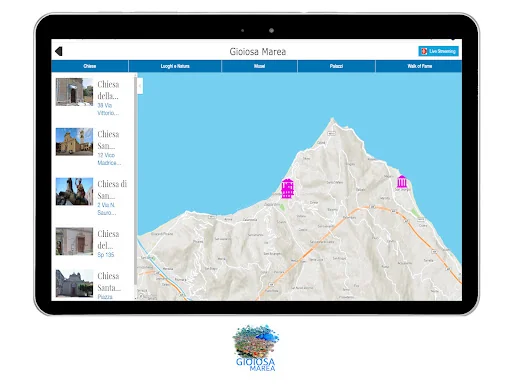Viewport: 512px width, 384px height.
Task: Click the Gioiosa Marea logo below the tablet
Action: [x=256, y=348]
